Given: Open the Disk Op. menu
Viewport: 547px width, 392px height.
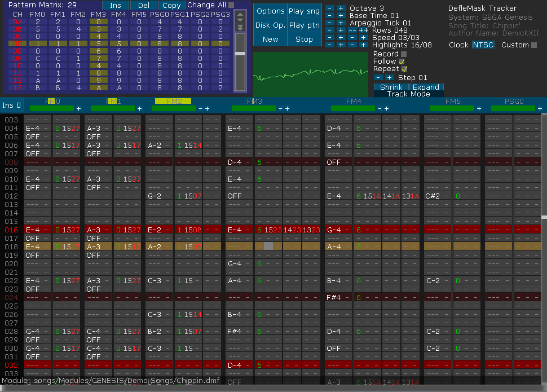Looking at the screenshot, I should pos(270,25).
